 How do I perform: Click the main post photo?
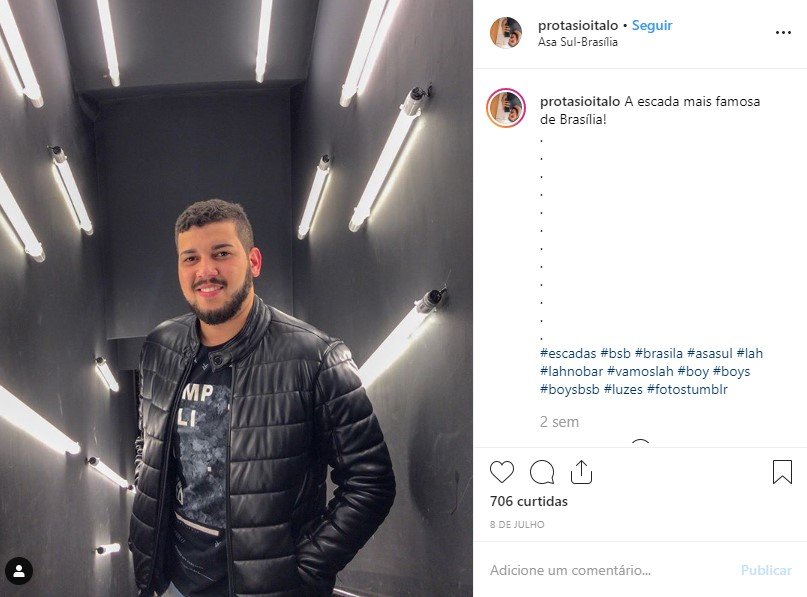click(x=236, y=298)
